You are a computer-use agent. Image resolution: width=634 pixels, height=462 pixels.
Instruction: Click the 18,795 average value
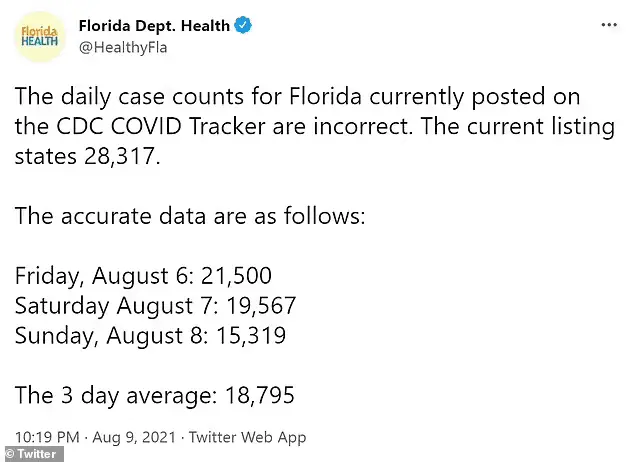point(256,395)
